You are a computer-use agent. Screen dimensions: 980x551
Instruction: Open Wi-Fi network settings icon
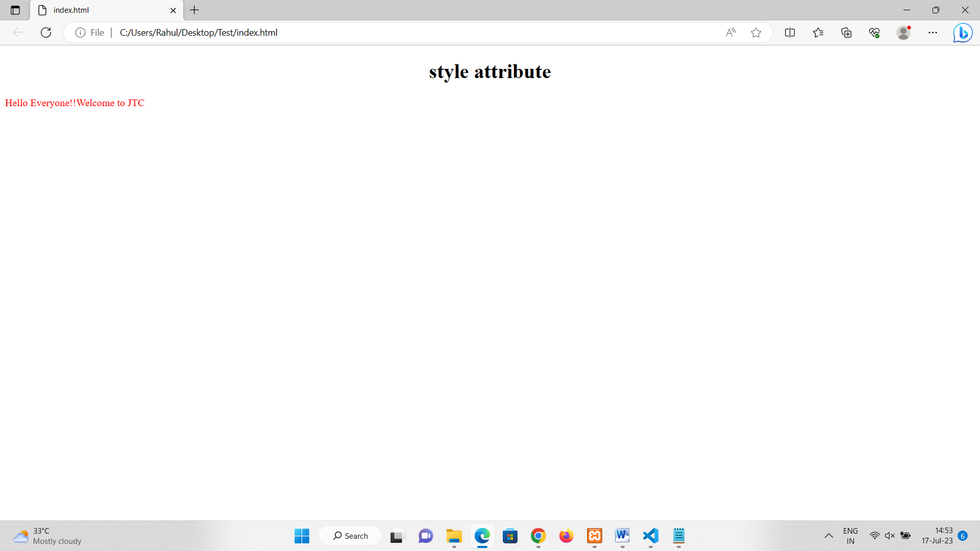coord(874,536)
